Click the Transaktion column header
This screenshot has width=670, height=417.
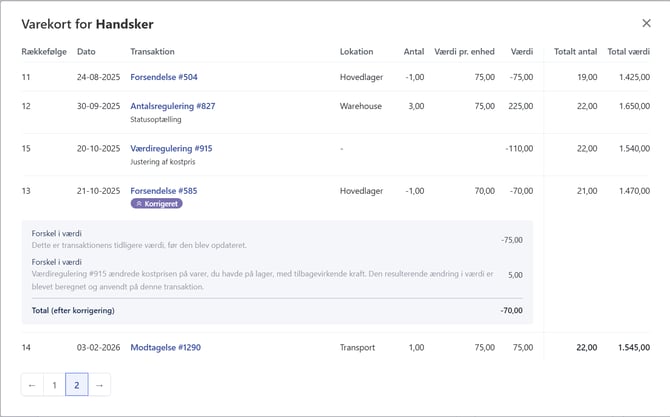pos(152,51)
